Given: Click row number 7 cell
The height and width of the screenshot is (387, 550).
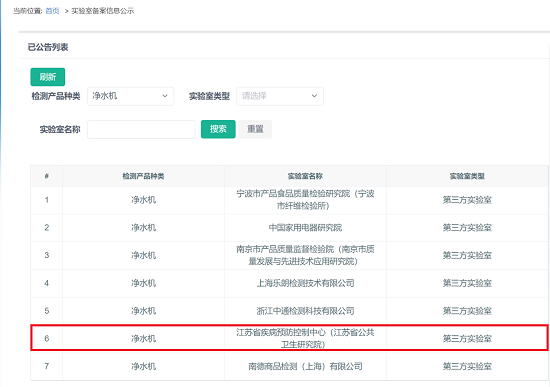Looking at the screenshot, I should 47,366.
